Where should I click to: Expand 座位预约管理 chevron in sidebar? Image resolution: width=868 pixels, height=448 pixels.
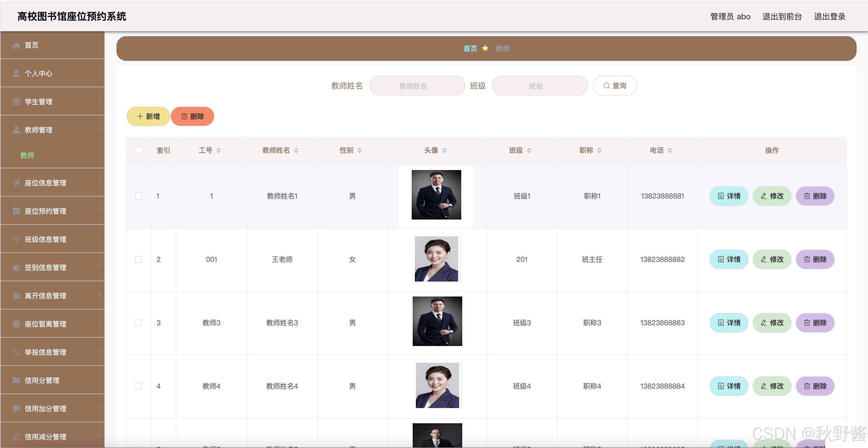click(x=100, y=210)
